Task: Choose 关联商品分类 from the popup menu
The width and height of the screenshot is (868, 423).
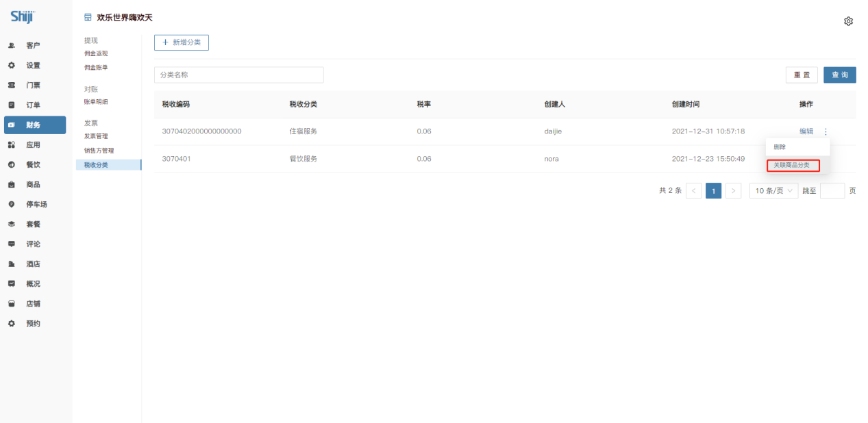Action: (792, 166)
